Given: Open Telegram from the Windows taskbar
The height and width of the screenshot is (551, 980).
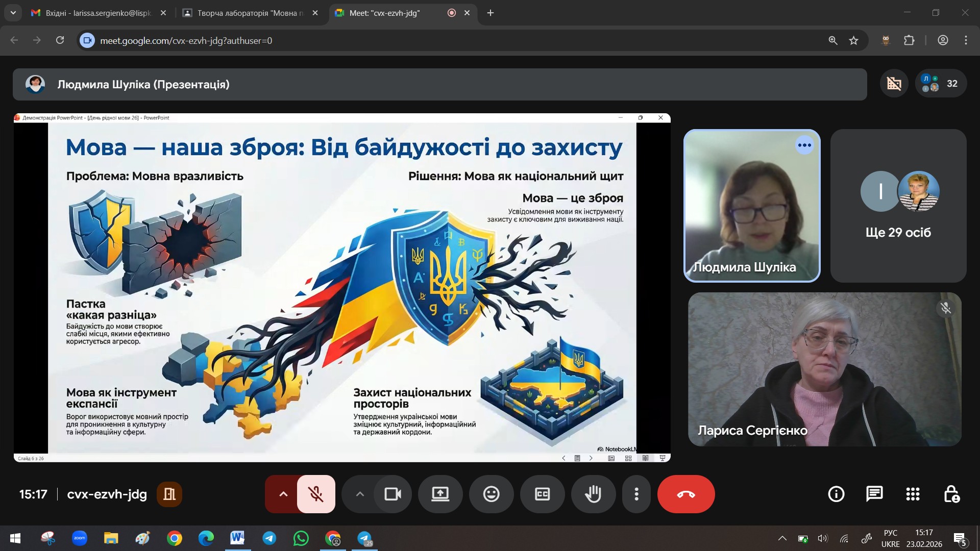Looking at the screenshot, I should tap(269, 538).
